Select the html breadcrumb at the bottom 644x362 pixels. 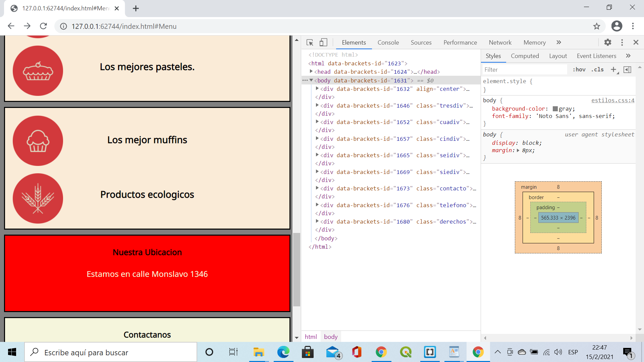(311, 337)
